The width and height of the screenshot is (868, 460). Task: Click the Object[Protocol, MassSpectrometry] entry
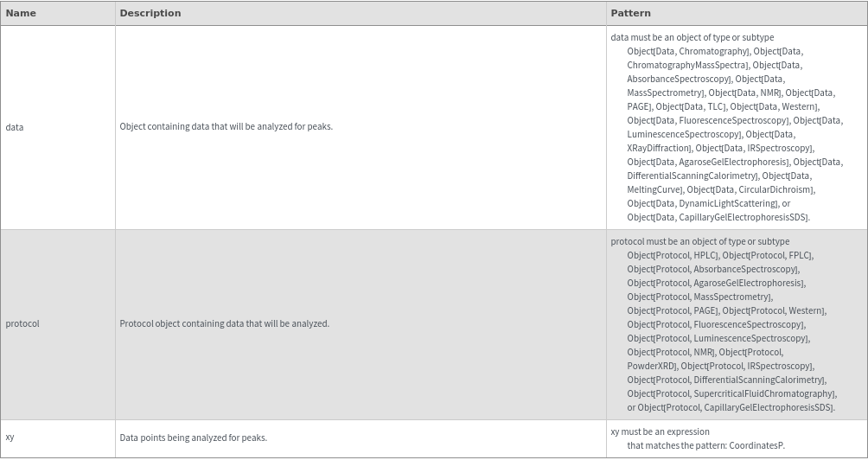(699, 297)
